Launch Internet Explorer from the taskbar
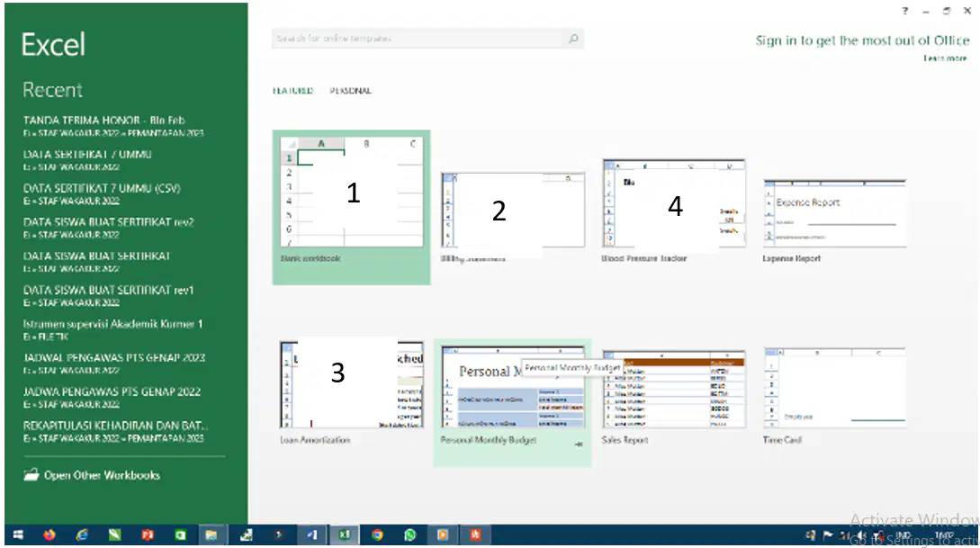This screenshot has width=980, height=548. click(x=82, y=535)
